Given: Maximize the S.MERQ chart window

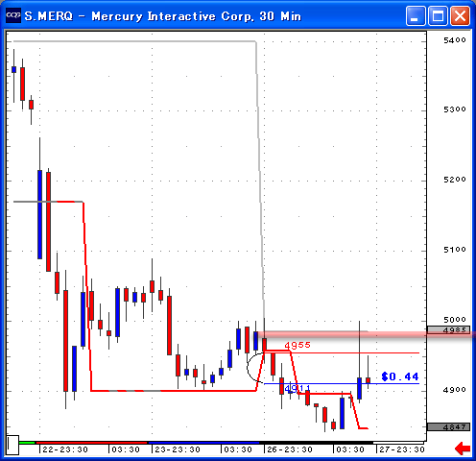Looking at the screenshot, I should (x=438, y=15).
